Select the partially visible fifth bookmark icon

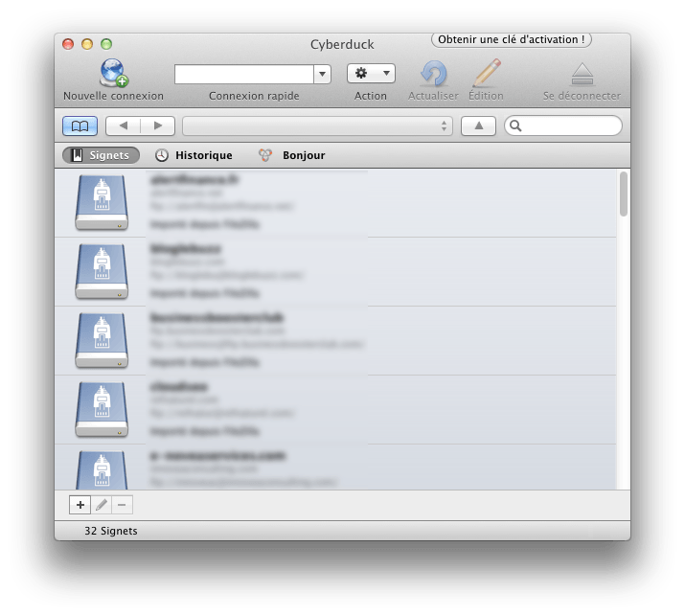click(x=102, y=470)
